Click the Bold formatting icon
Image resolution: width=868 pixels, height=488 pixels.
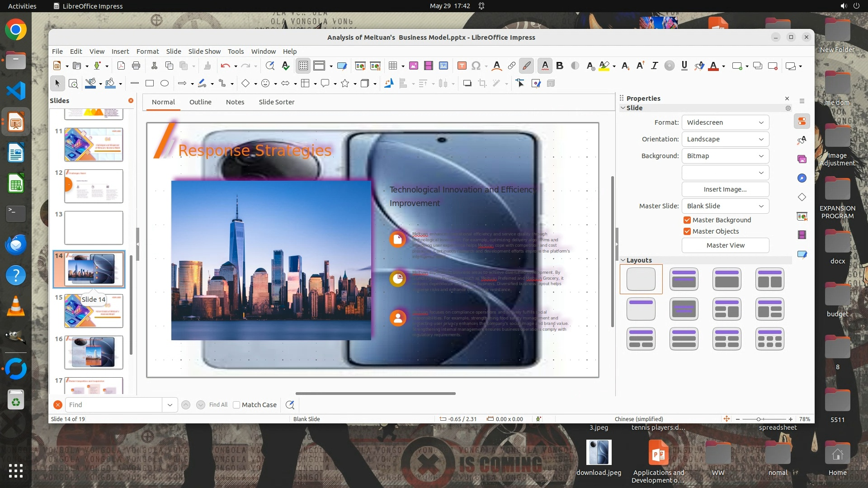pos(560,66)
